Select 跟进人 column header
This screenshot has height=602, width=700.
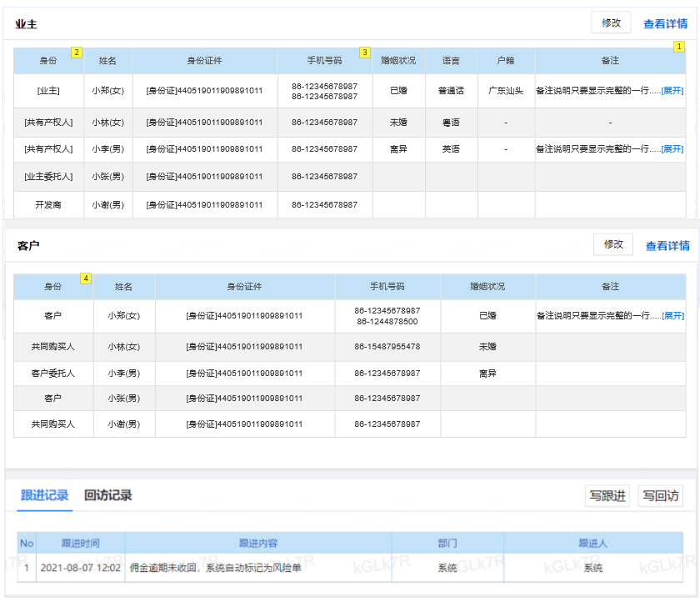tap(592, 543)
